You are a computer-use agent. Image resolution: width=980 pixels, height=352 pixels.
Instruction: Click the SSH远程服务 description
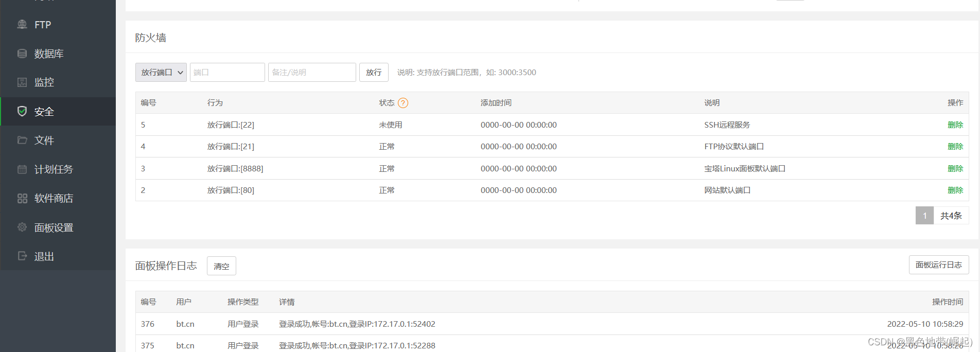[727, 125]
